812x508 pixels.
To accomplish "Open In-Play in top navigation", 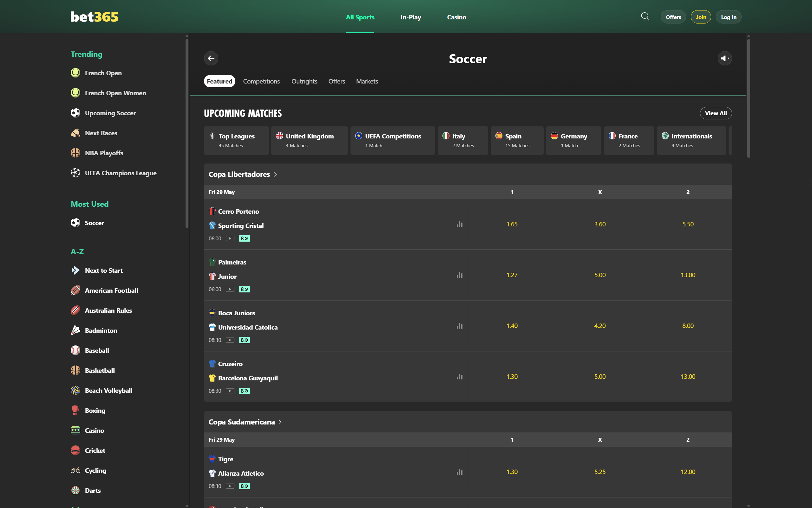I will [x=411, y=17].
